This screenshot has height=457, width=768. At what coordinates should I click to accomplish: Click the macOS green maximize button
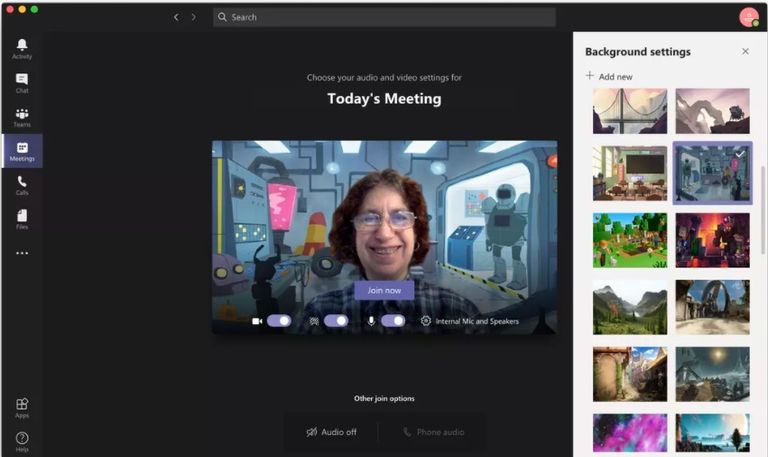[x=34, y=9]
